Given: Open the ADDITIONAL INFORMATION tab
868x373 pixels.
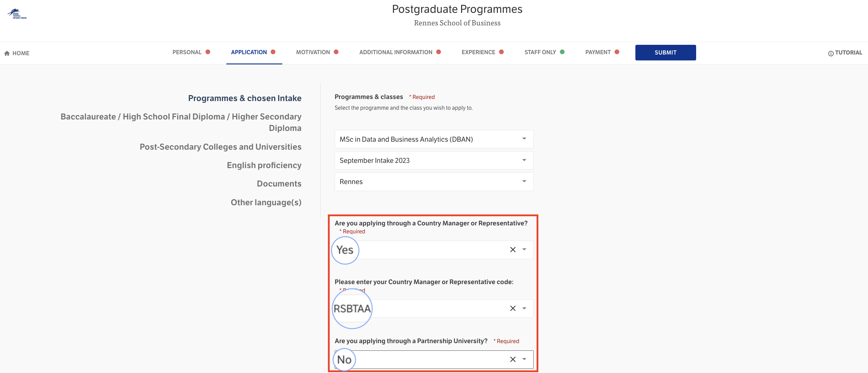Looking at the screenshot, I should pos(395,52).
